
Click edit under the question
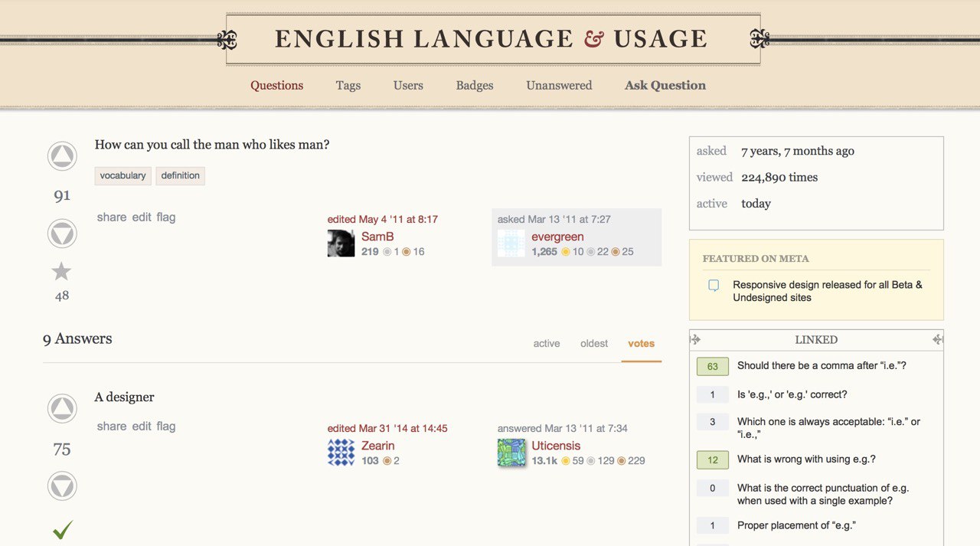(142, 217)
